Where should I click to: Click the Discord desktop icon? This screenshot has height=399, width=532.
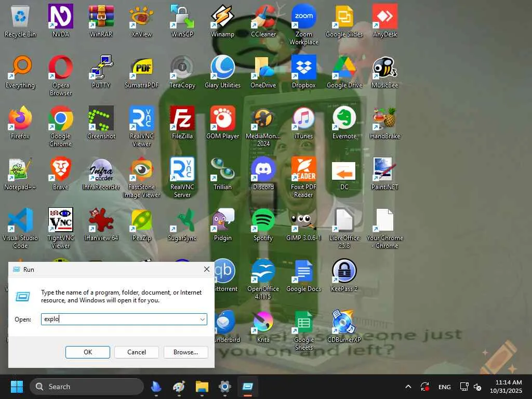point(263,174)
